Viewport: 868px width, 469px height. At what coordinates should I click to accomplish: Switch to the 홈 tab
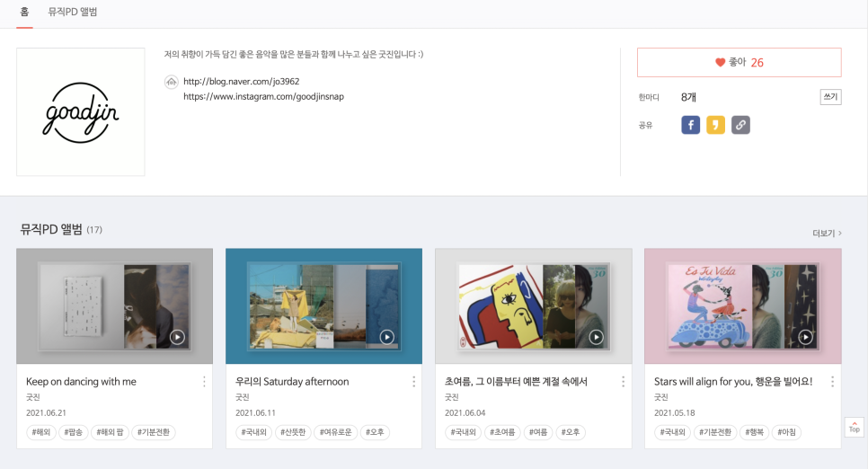tap(24, 12)
